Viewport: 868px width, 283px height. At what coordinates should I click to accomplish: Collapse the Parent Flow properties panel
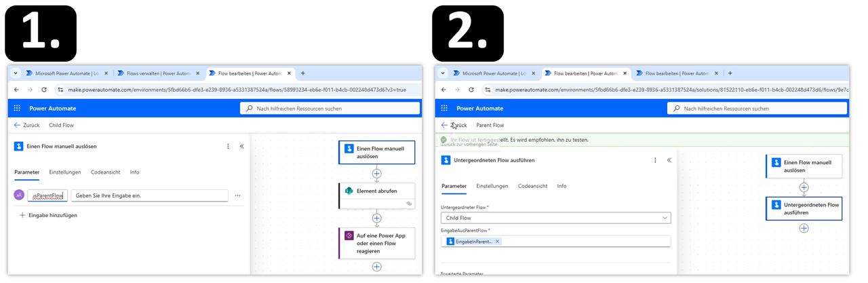pyautogui.click(x=669, y=161)
